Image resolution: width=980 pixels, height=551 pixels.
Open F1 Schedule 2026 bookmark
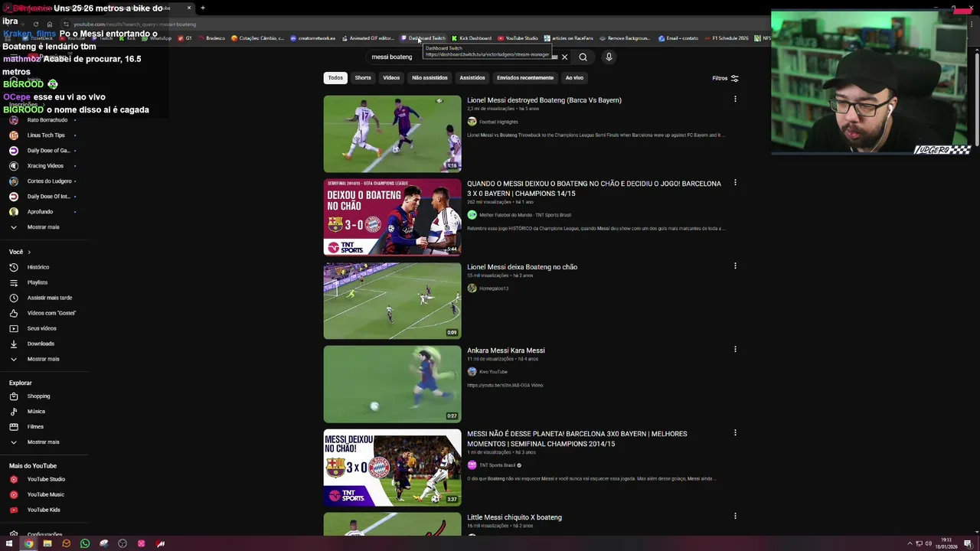coord(727,38)
